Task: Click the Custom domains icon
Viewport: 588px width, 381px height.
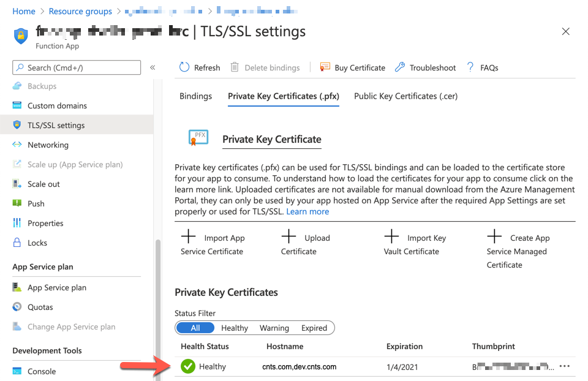Action: click(x=17, y=105)
